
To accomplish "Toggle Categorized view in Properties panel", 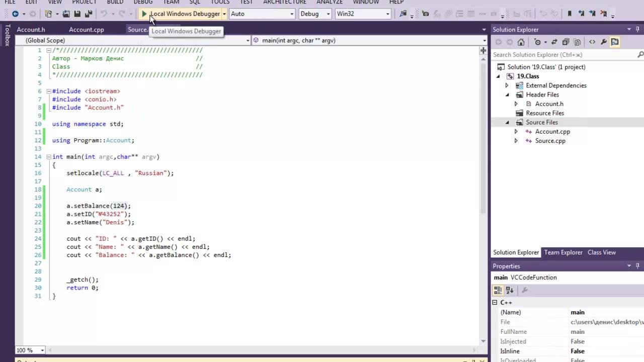I will (x=498, y=290).
